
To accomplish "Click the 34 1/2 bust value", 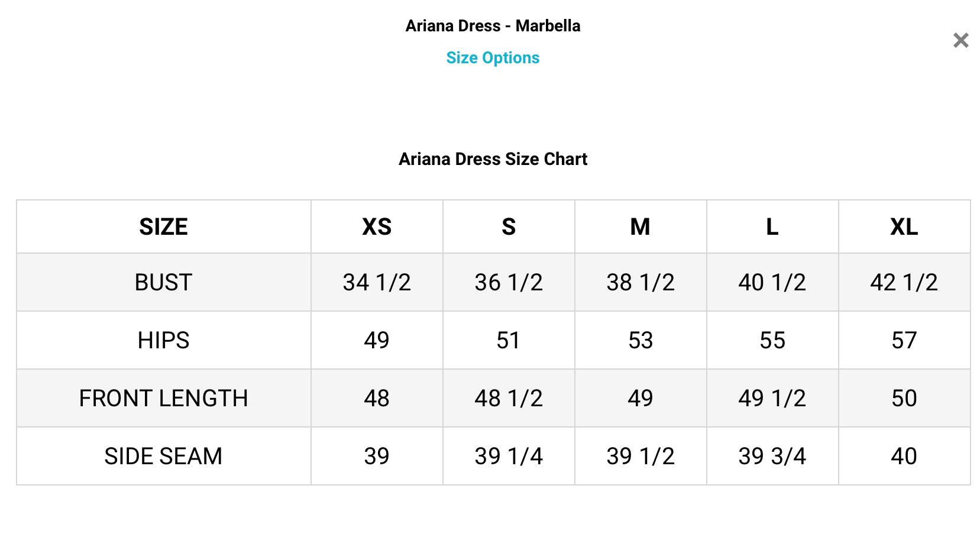I will [377, 283].
